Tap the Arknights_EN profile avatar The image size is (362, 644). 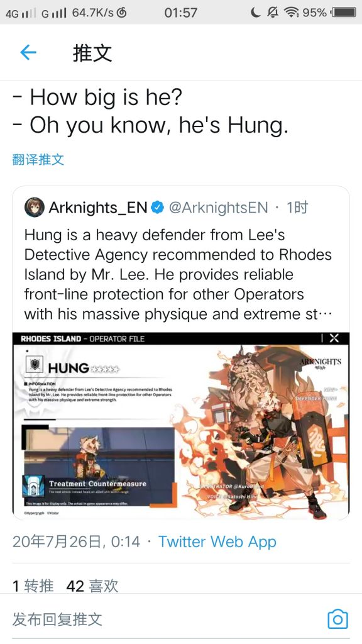tap(34, 208)
